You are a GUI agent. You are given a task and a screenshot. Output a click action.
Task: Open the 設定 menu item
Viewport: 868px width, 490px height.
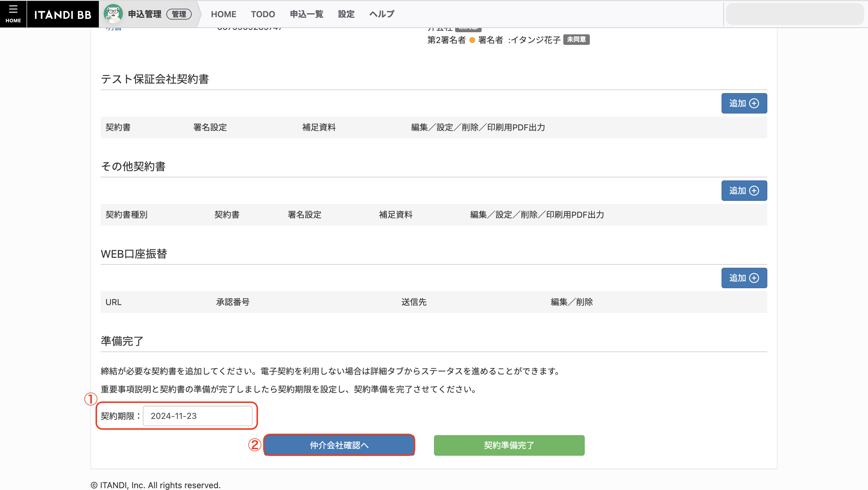(346, 14)
